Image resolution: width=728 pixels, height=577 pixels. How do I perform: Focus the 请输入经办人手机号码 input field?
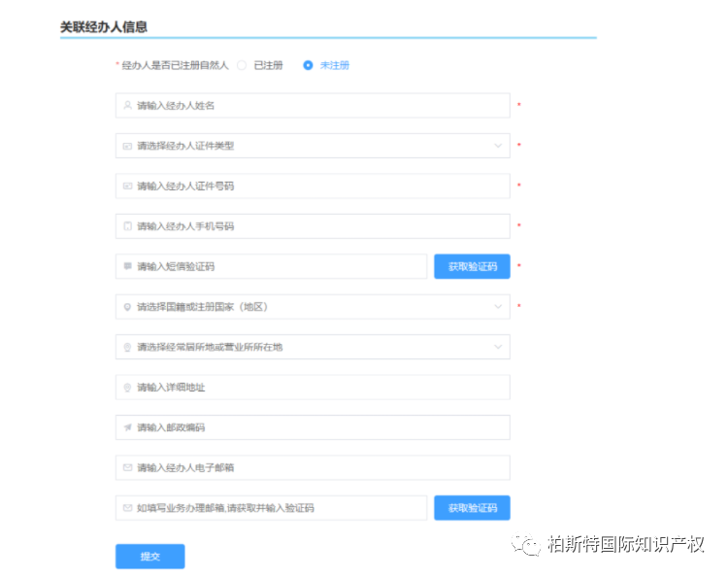pos(313,226)
